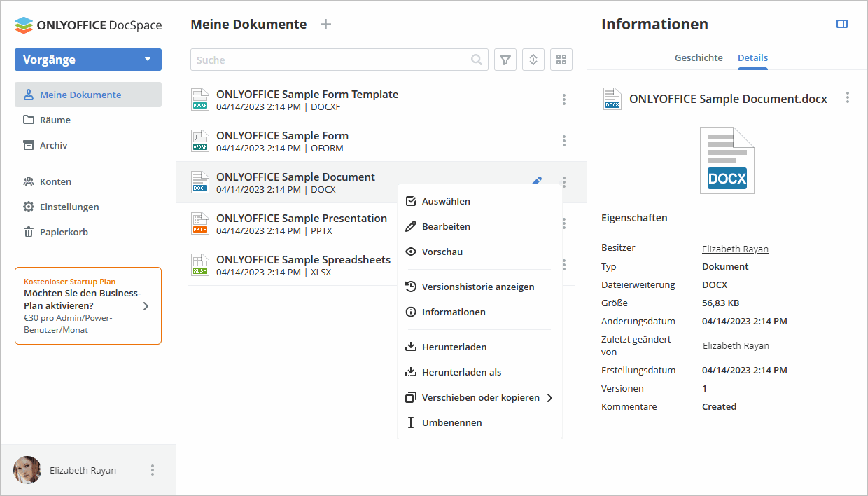The image size is (868, 496).
Task: Select Umbenennen in the context menu
Action: (x=479, y=422)
